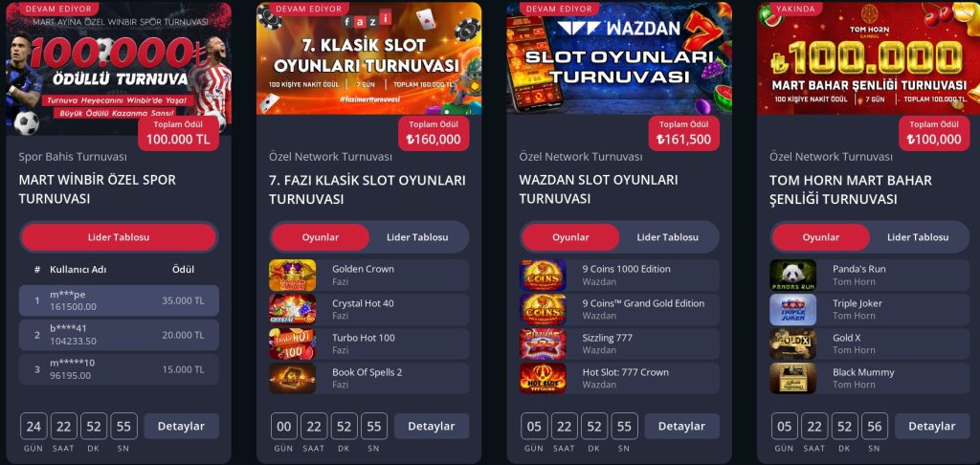Image resolution: width=980 pixels, height=465 pixels.
Task: Open the Black Mummy game icon
Action: point(793,378)
